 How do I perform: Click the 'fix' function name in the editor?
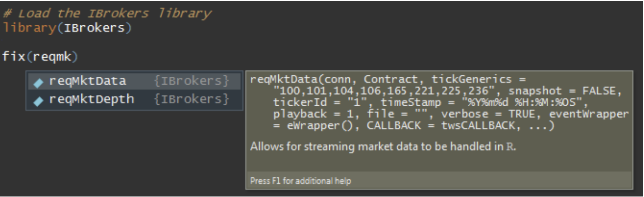pyautogui.click(x=13, y=55)
